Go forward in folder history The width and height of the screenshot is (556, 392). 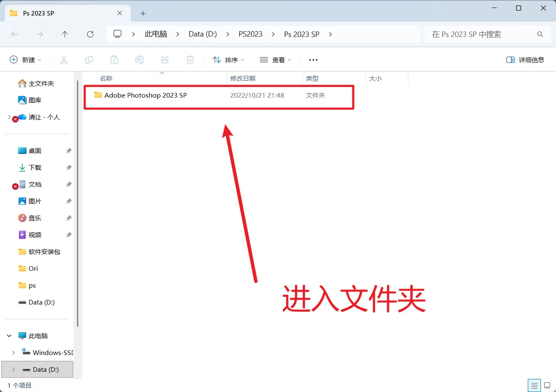40,34
